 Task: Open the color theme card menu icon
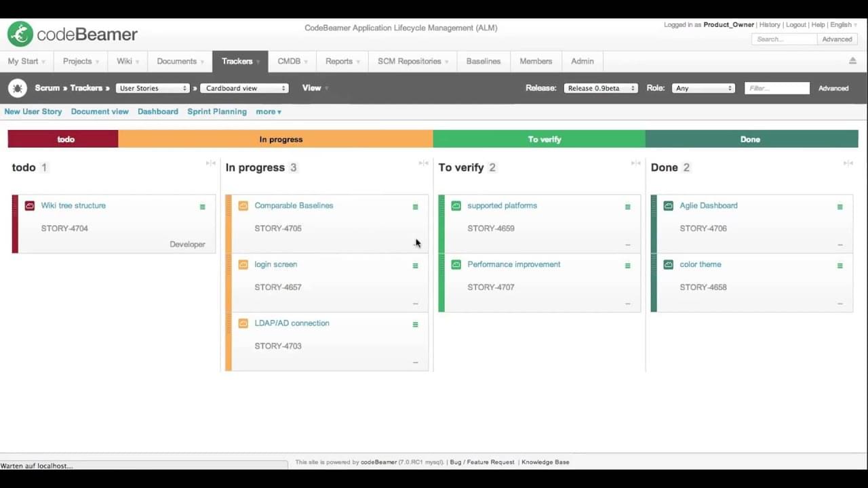tap(840, 266)
